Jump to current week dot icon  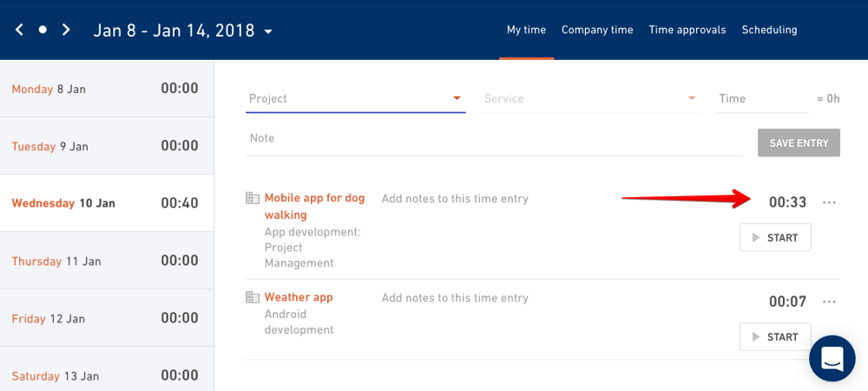tap(43, 30)
